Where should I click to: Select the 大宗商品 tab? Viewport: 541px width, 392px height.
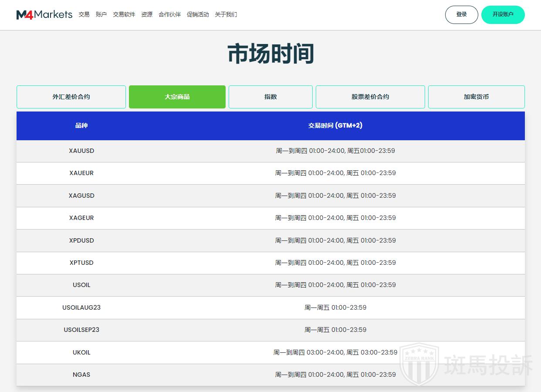pyautogui.click(x=177, y=97)
